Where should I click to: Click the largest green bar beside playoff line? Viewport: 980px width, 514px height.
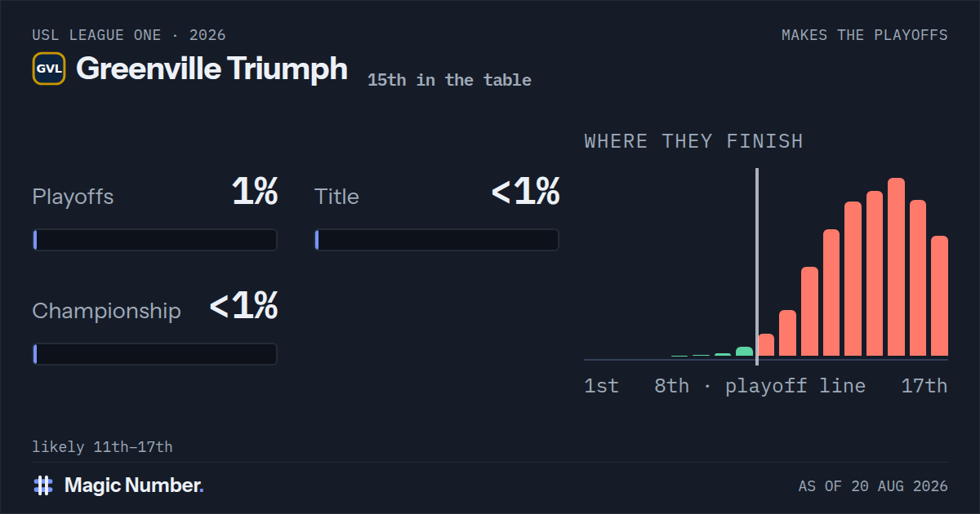(x=744, y=352)
